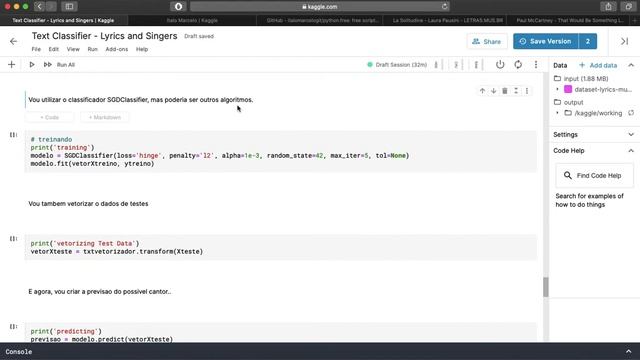Click the + Code button below the cell

pos(49,118)
